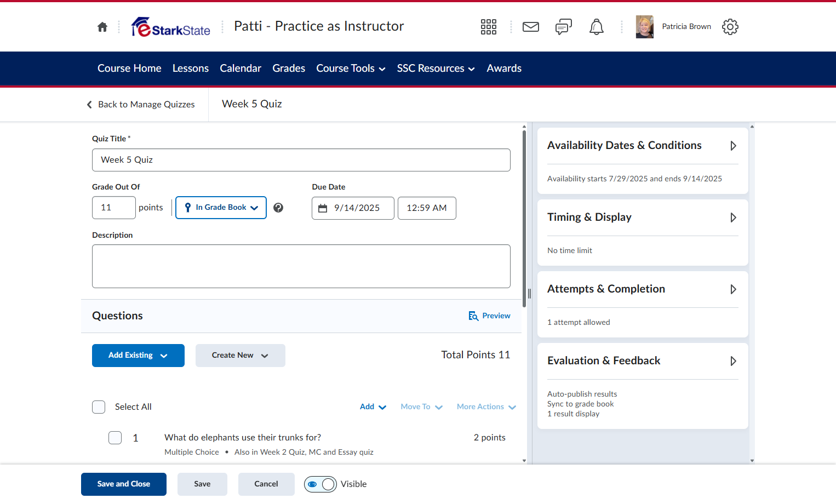Expand the Evaluation & Feedback panel
This screenshot has height=504, width=836.
tap(733, 361)
